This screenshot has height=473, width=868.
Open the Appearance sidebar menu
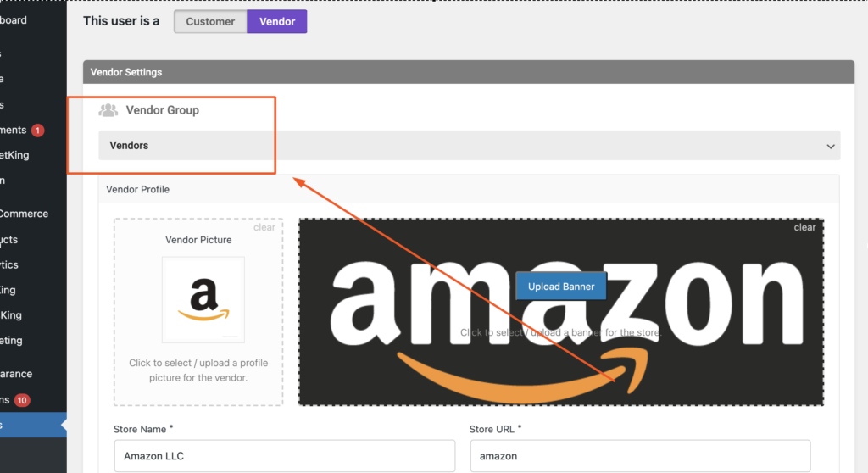(17, 374)
